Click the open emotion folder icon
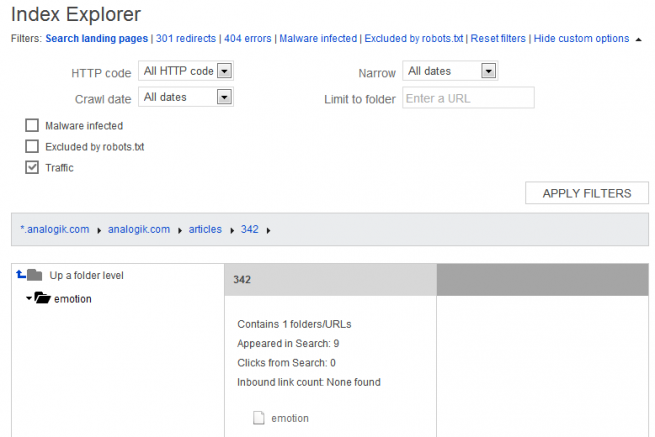The height and width of the screenshot is (437, 655). click(x=42, y=298)
